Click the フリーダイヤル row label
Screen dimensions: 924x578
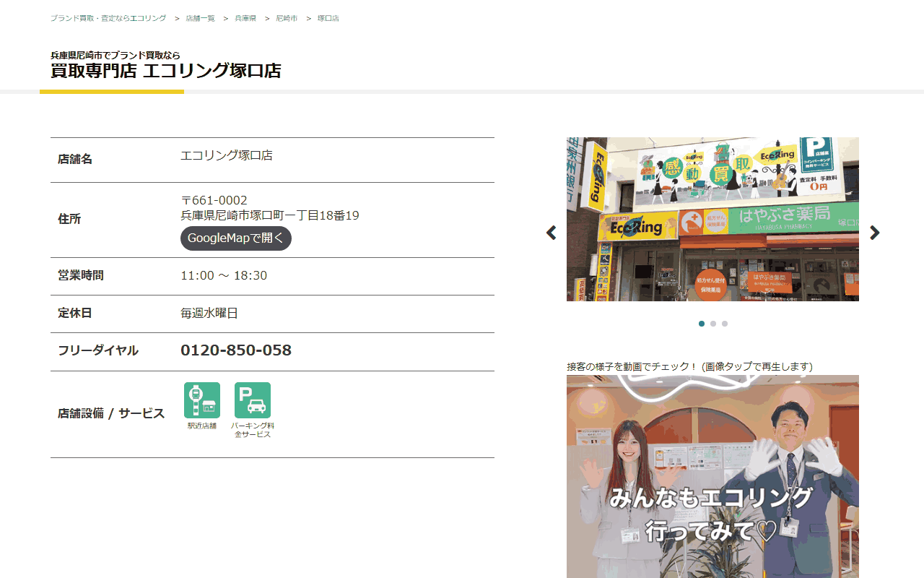[98, 350]
